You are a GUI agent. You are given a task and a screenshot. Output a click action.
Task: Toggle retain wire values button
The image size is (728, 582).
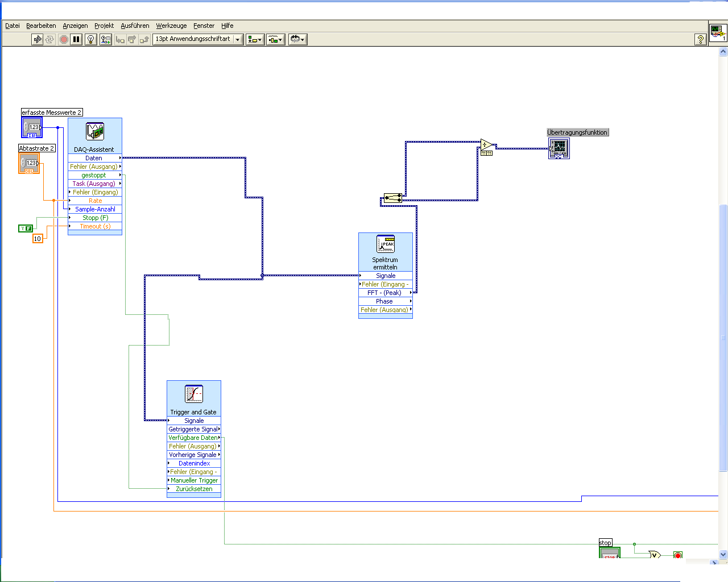click(106, 39)
